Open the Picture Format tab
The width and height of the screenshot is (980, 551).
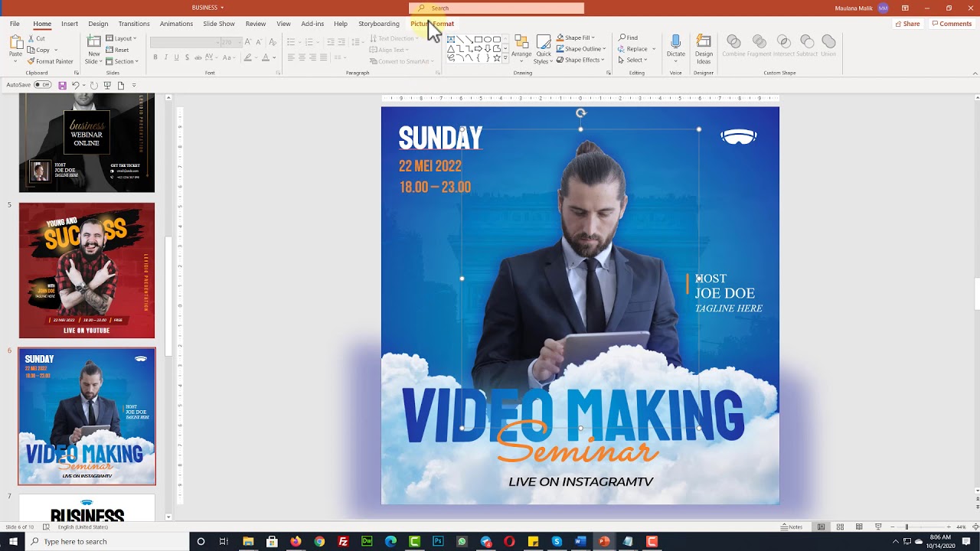tap(432, 24)
